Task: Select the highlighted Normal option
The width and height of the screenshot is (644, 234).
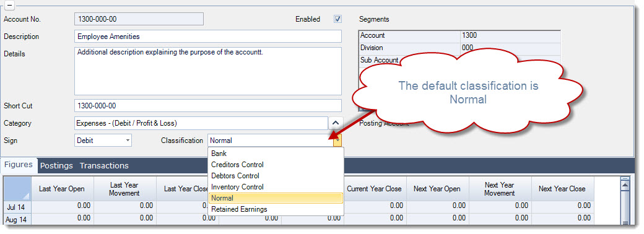Action: click(276, 198)
